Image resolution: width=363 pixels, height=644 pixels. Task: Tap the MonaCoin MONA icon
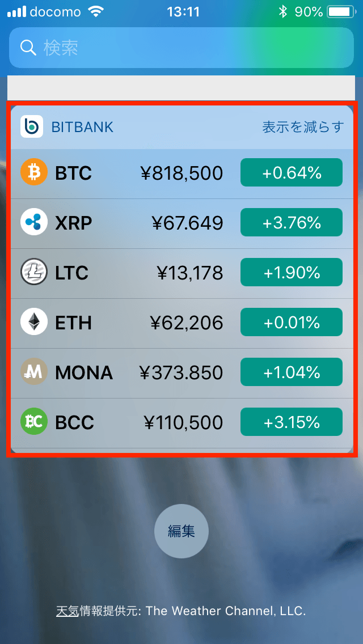34,372
